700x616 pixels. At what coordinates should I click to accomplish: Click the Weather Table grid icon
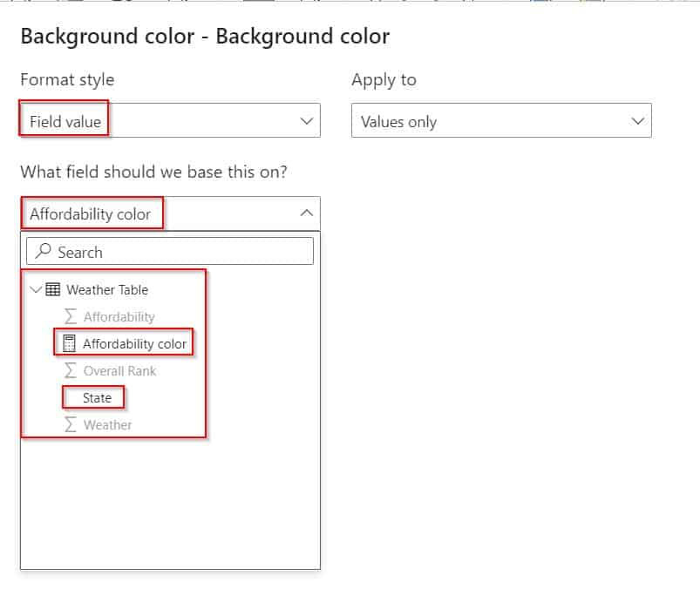click(x=52, y=289)
